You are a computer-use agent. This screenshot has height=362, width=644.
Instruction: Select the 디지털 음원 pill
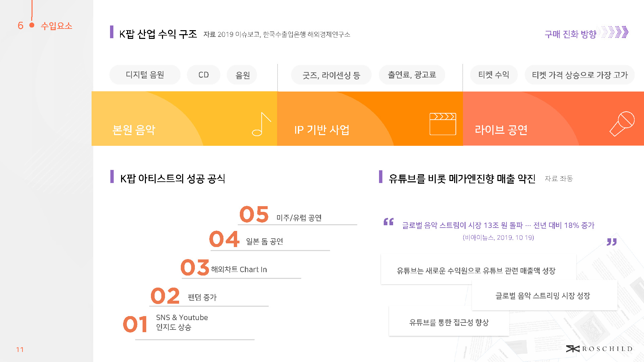[x=145, y=75]
